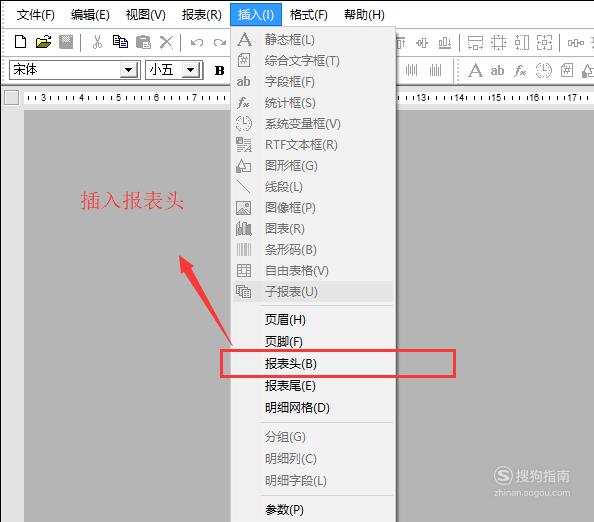Viewport: 594px width, 522px height.
Task: Delete selection with the X icon
Action: point(166,42)
